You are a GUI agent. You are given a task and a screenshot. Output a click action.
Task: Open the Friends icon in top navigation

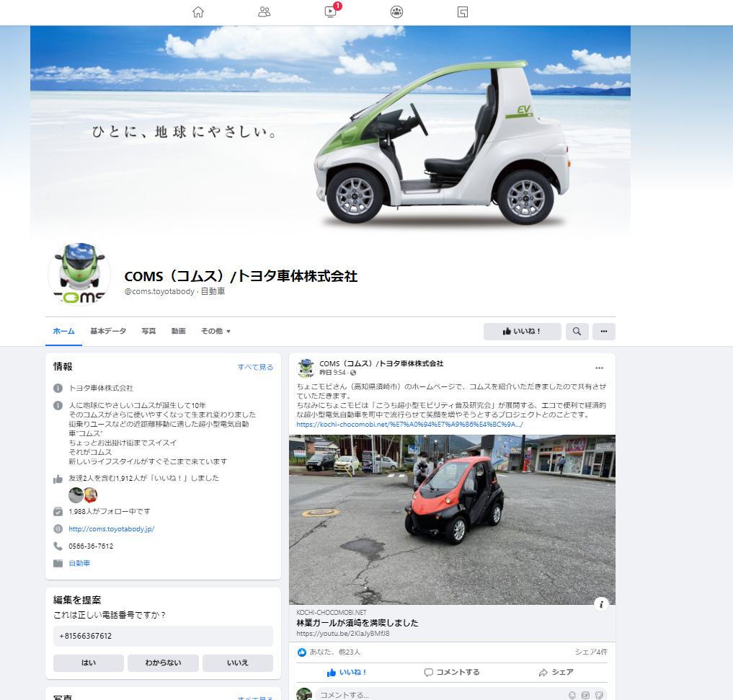[264, 12]
